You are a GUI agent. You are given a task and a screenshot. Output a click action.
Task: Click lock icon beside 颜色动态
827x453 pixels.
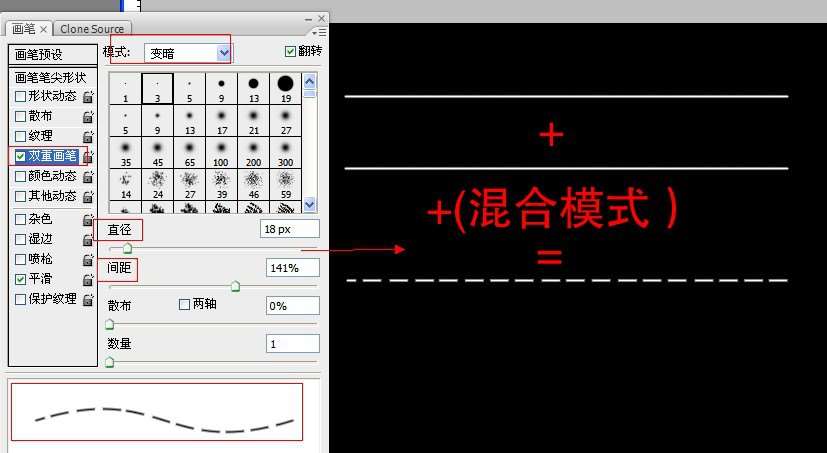(x=89, y=177)
